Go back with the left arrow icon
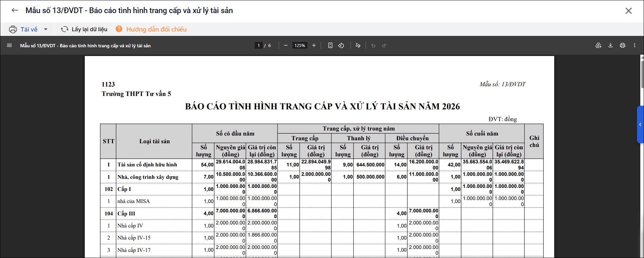Screen dimensions: 644x258 click(15, 10)
